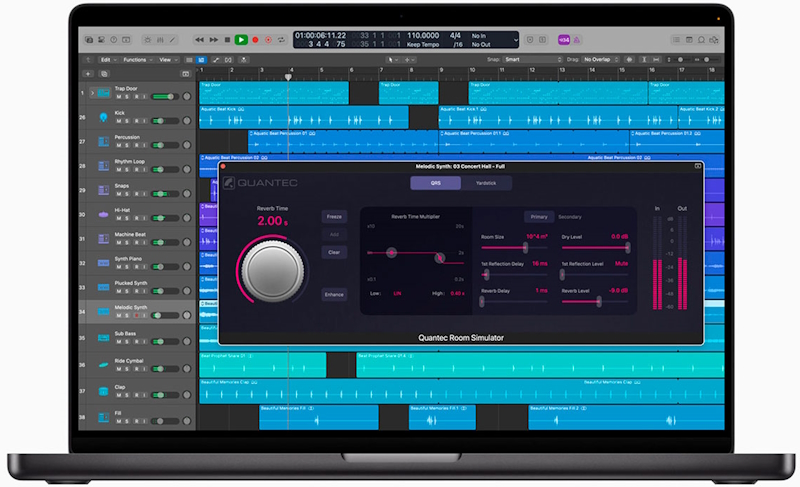Screen dimensions: 800x487
Task: Show Smart Controls sun-shaped icon
Action: click(x=147, y=40)
